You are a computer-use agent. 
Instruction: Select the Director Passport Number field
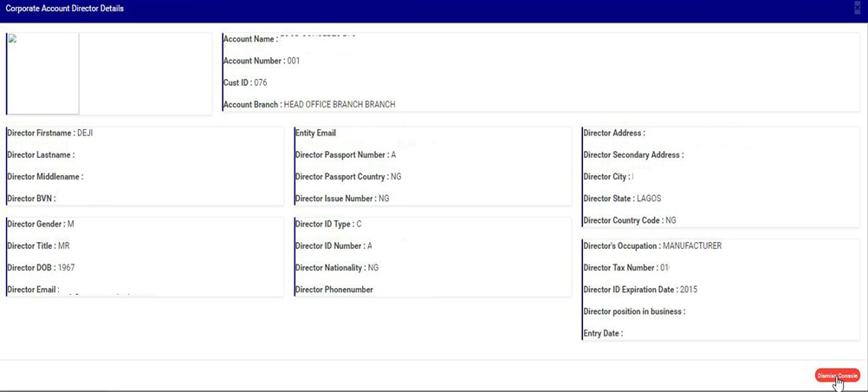coord(345,155)
